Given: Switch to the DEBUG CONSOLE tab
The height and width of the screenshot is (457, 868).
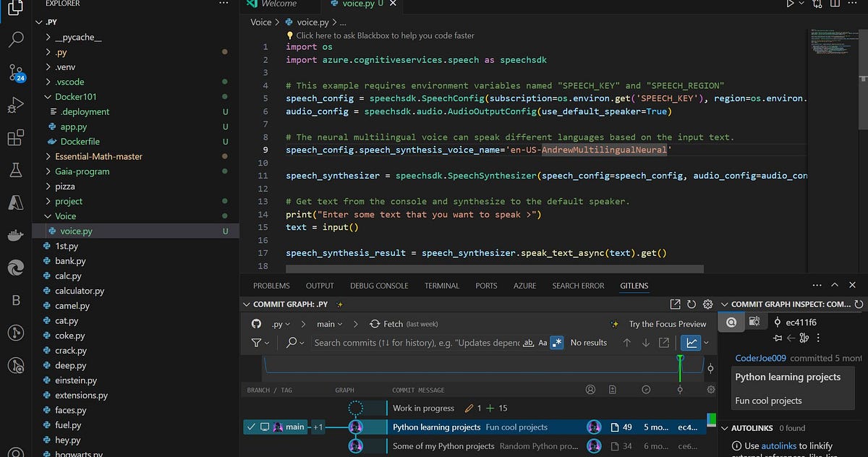Looking at the screenshot, I should (x=379, y=286).
